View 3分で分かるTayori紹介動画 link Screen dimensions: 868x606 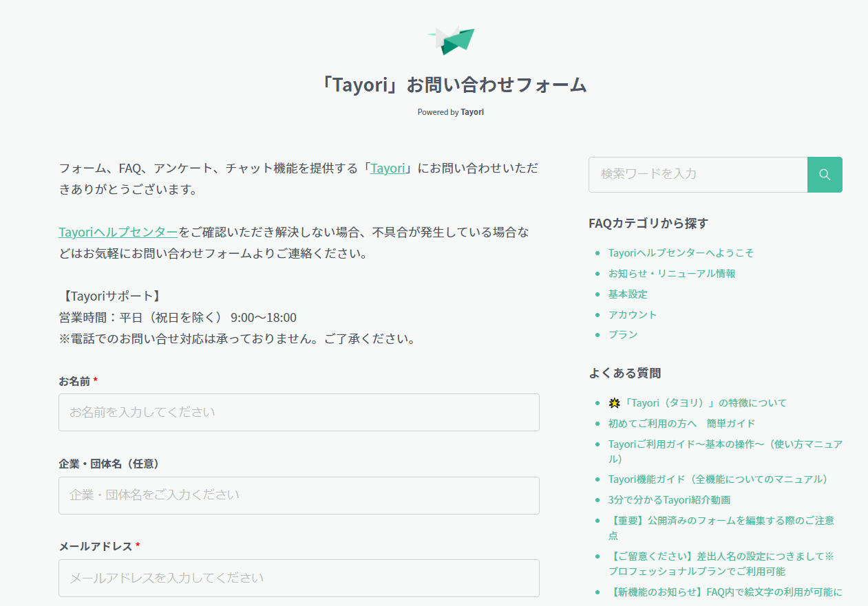[x=669, y=500]
